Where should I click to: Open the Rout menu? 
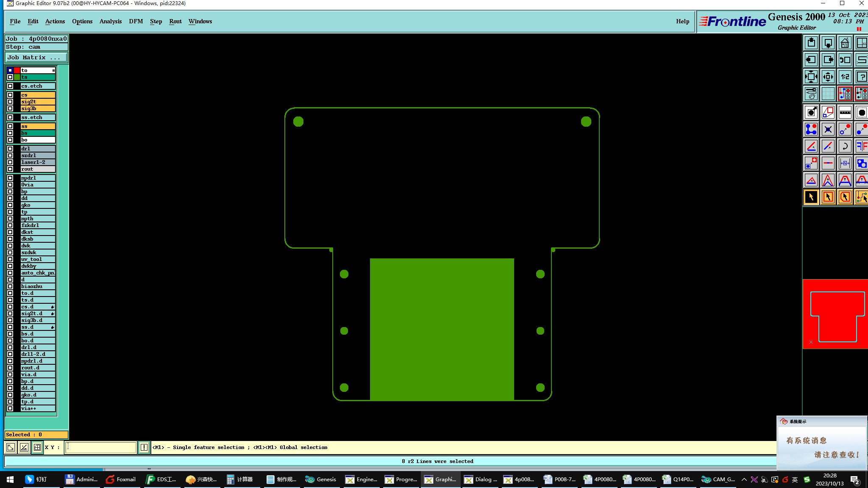click(175, 21)
